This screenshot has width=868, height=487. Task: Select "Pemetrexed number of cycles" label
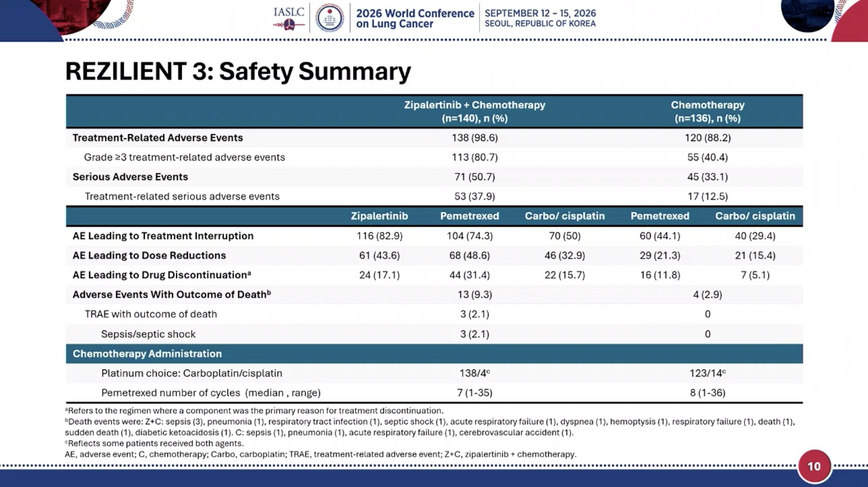211,393
